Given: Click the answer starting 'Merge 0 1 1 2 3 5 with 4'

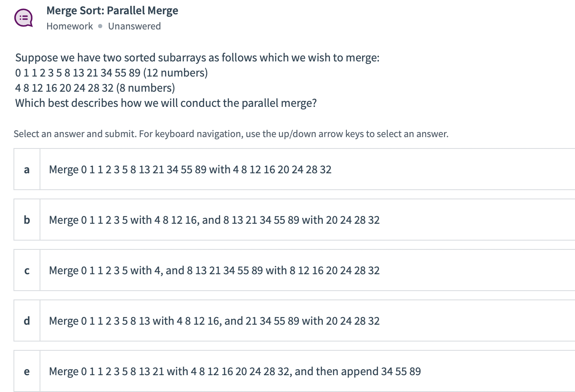Looking at the screenshot, I should [x=214, y=270].
